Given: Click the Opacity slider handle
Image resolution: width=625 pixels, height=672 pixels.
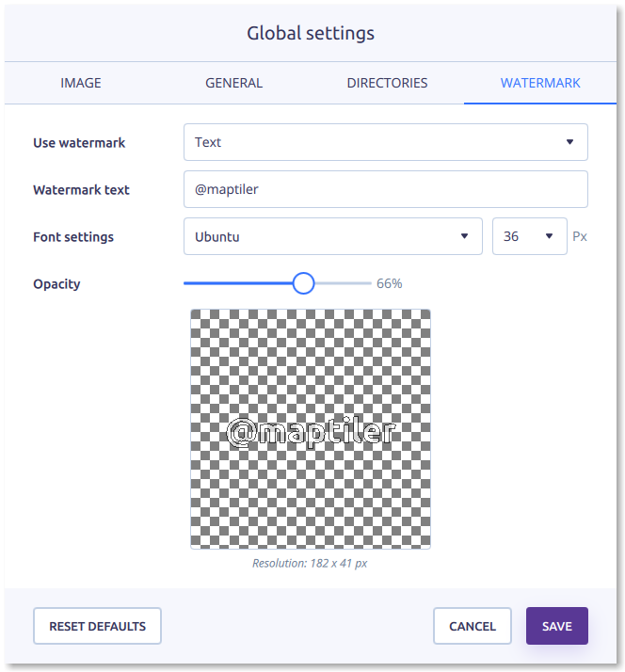Looking at the screenshot, I should [303, 283].
